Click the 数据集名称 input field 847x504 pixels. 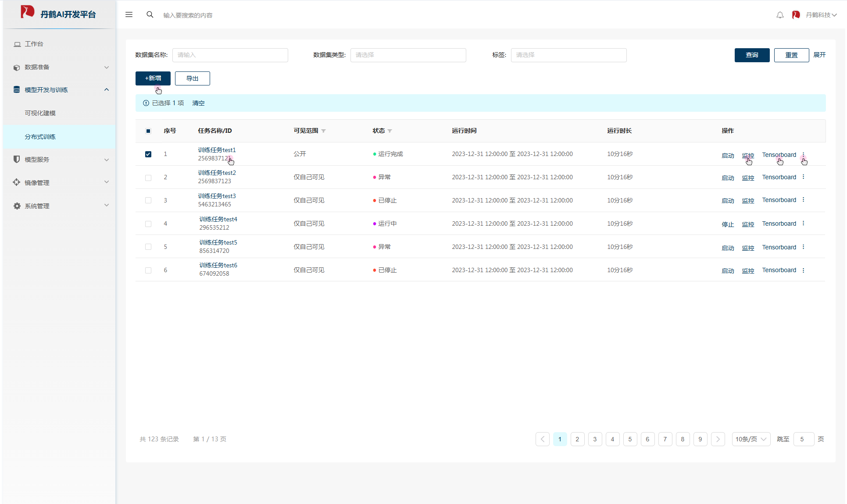pos(230,55)
